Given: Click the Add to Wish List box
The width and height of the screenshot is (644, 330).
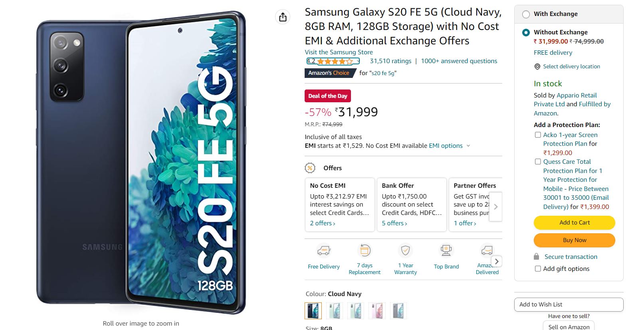Looking at the screenshot, I should point(569,304).
